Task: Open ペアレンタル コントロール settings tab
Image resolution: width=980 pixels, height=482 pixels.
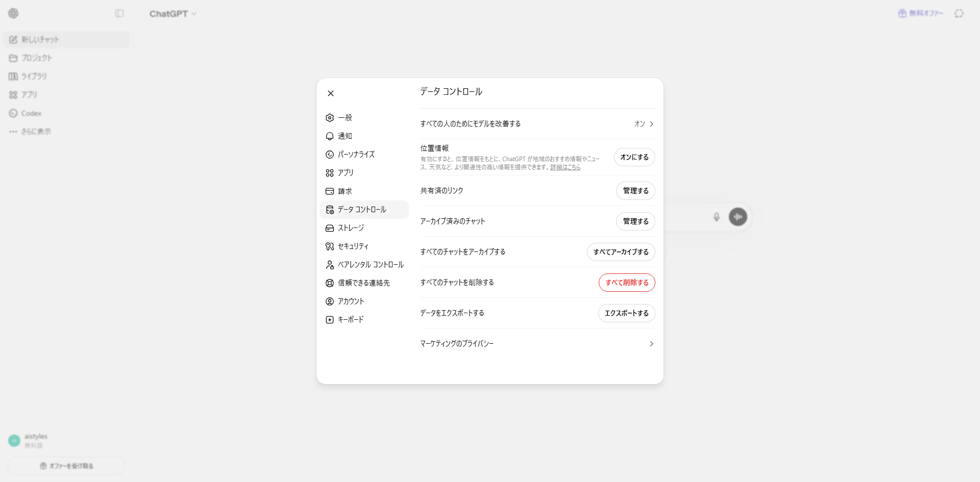Action: pos(364,265)
